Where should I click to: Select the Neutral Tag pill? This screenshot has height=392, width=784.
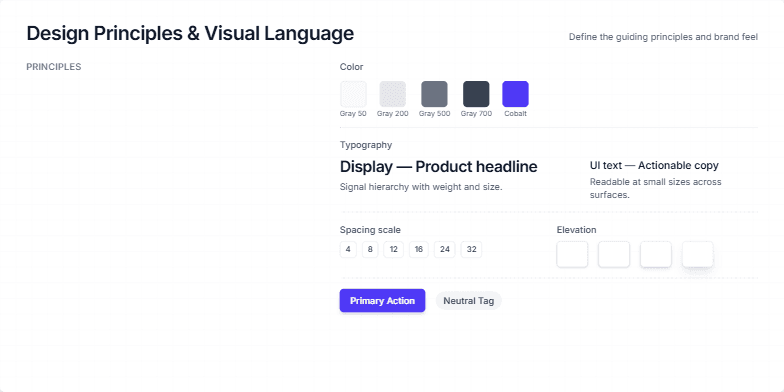pyautogui.click(x=468, y=301)
